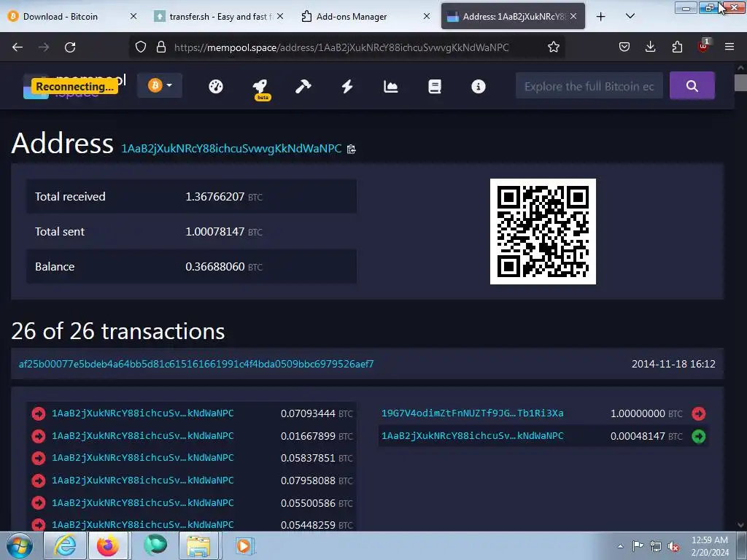Go back with the browser back arrow
The image size is (747, 560).
coord(18,47)
